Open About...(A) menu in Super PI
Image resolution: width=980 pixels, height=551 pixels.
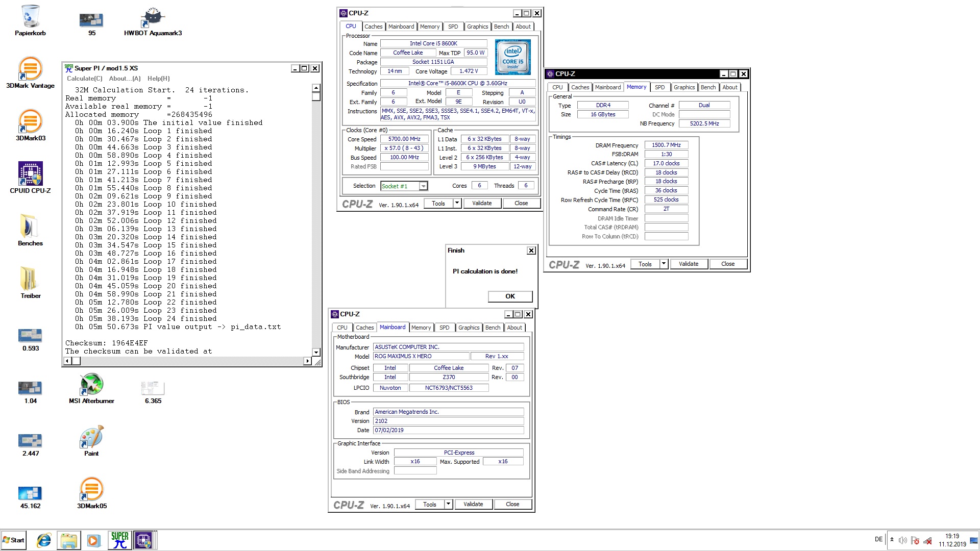tap(125, 79)
